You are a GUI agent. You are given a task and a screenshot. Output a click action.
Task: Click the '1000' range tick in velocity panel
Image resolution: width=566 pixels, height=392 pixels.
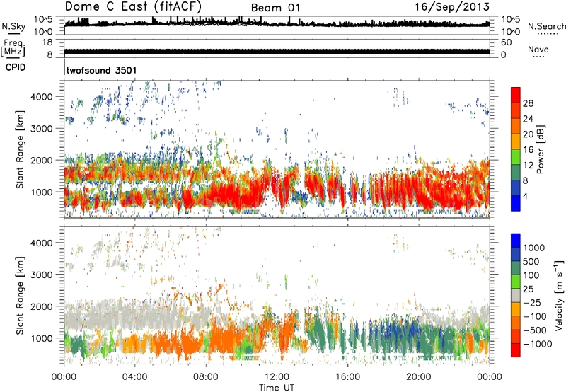click(42, 338)
